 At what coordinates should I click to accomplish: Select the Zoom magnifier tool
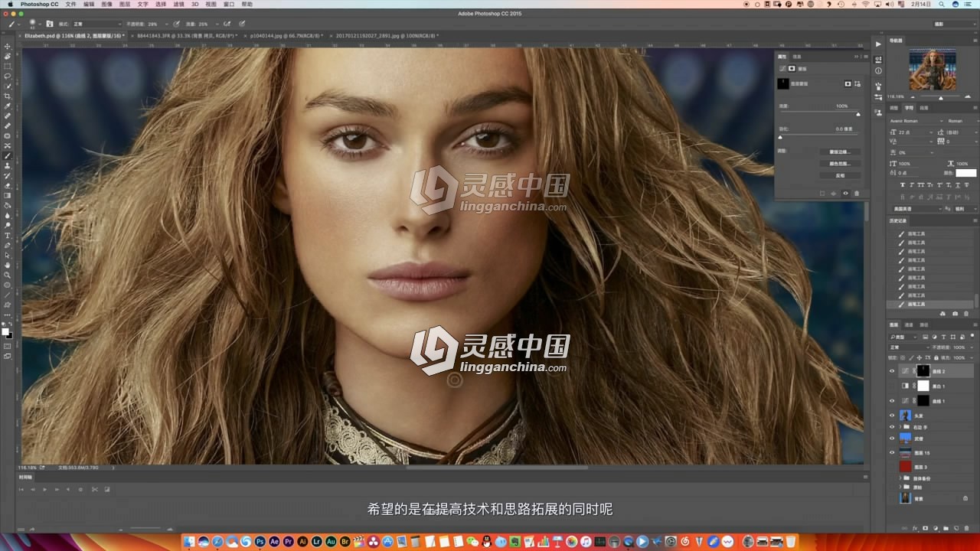(x=8, y=275)
